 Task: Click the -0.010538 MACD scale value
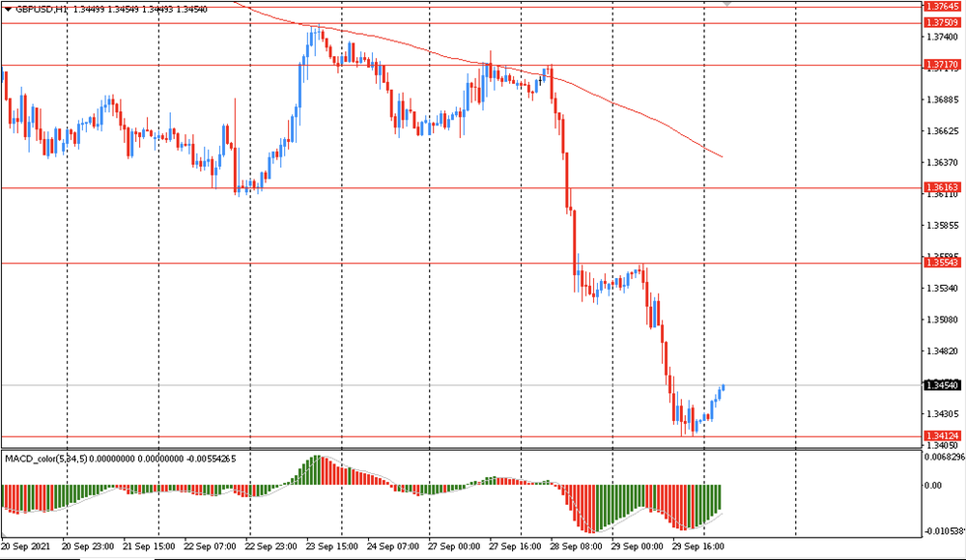[945, 531]
